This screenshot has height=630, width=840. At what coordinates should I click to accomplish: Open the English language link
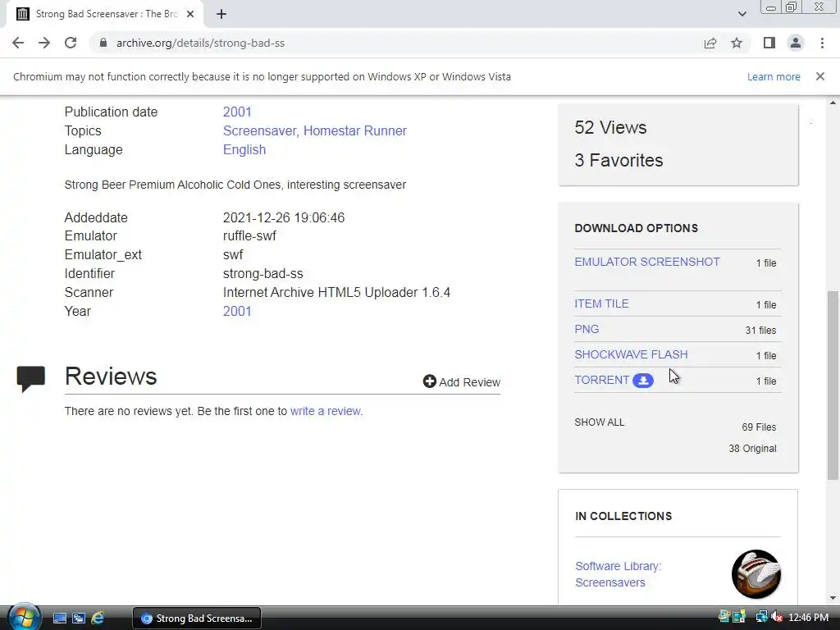(x=244, y=149)
